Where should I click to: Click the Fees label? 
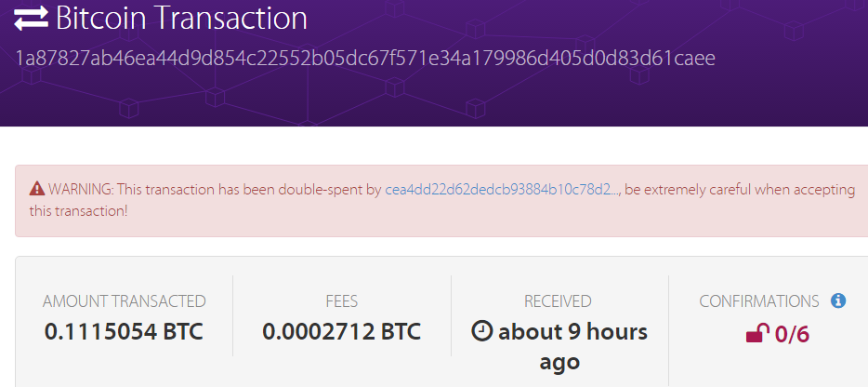click(x=342, y=301)
